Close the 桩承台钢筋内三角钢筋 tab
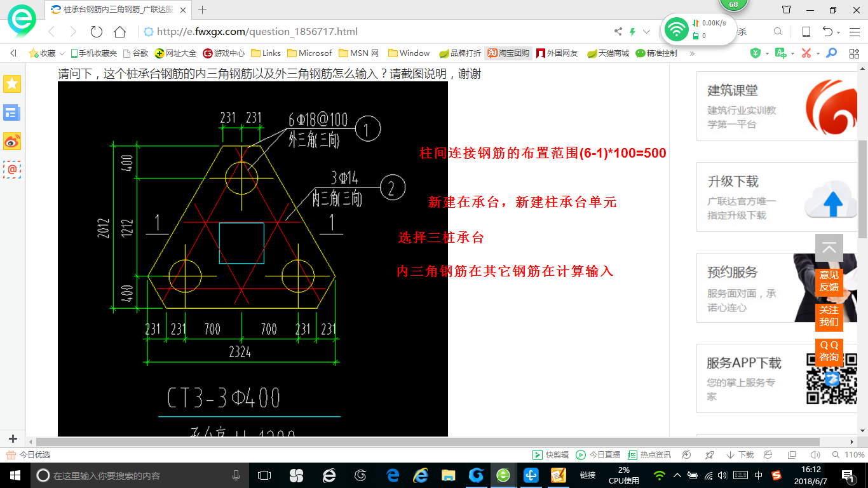The height and width of the screenshot is (488, 868). click(x=183, y=10)
